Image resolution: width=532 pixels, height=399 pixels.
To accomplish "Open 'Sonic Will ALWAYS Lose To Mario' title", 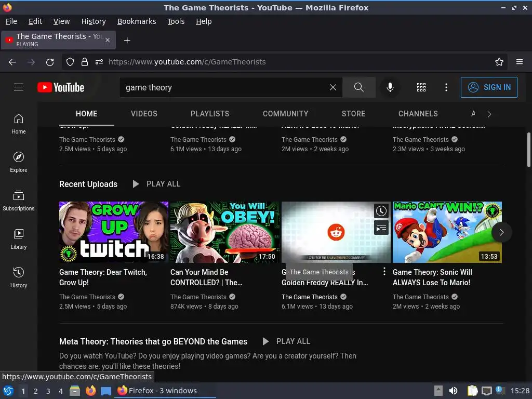I will coord(432,277).
